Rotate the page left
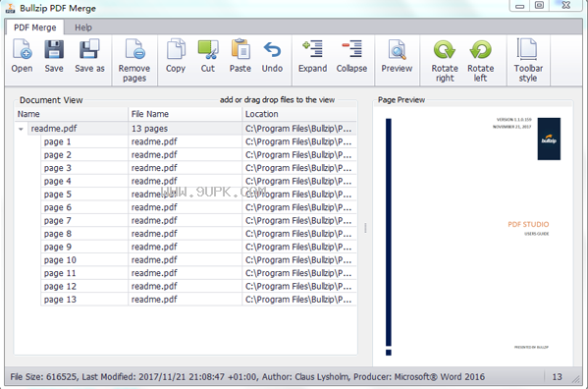 click(480, 49)
